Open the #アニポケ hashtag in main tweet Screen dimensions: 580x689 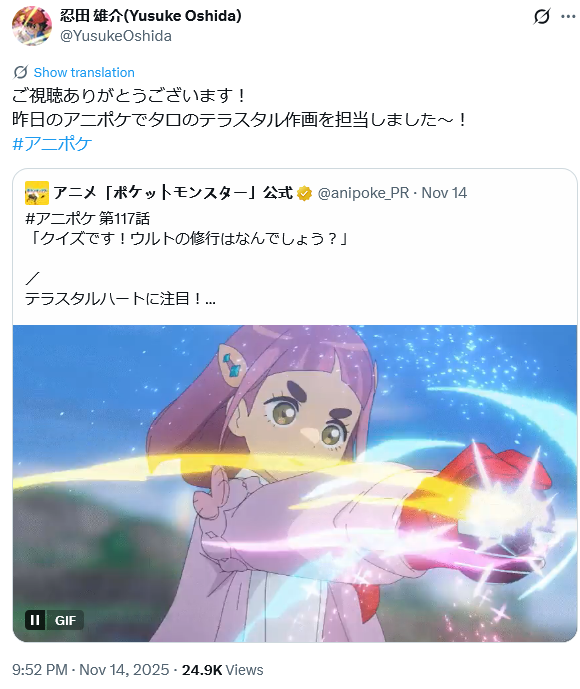click(x=52, y=144)
